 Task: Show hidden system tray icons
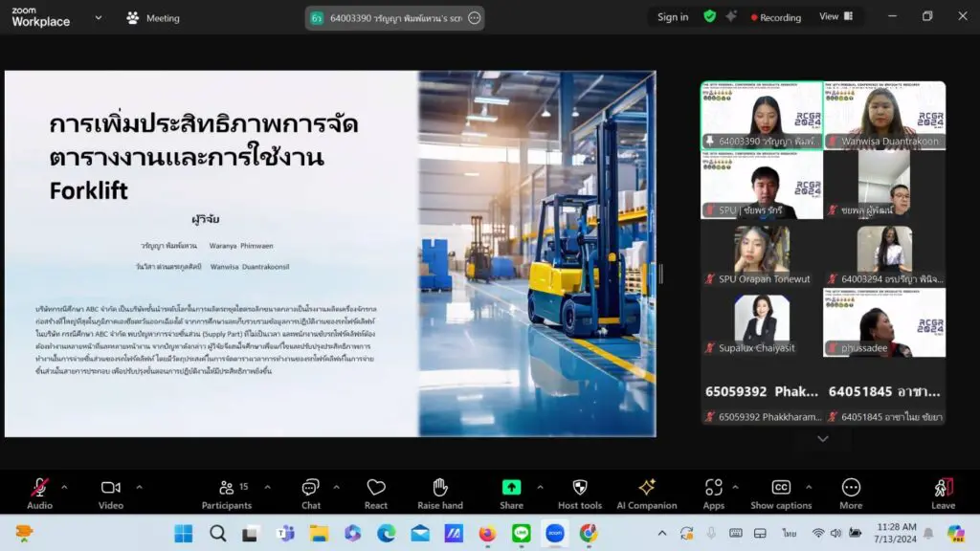pyautogui.click(x=662, y=534)
